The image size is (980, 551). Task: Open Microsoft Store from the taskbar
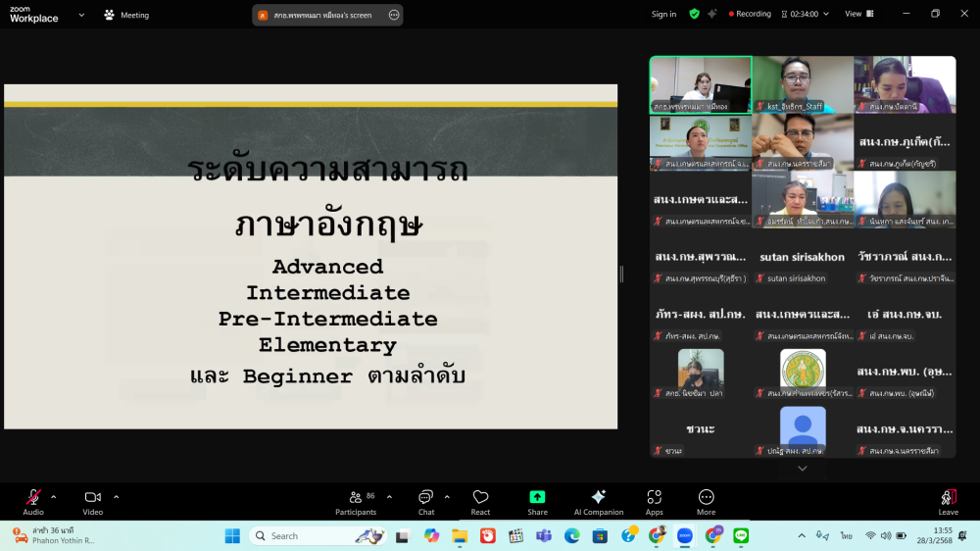point(600,536)
